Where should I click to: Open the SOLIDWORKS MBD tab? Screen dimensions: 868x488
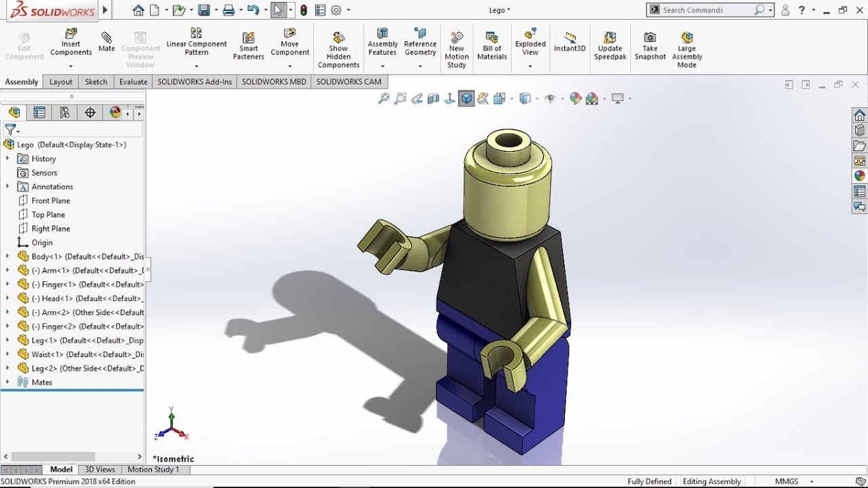[274, 82]
